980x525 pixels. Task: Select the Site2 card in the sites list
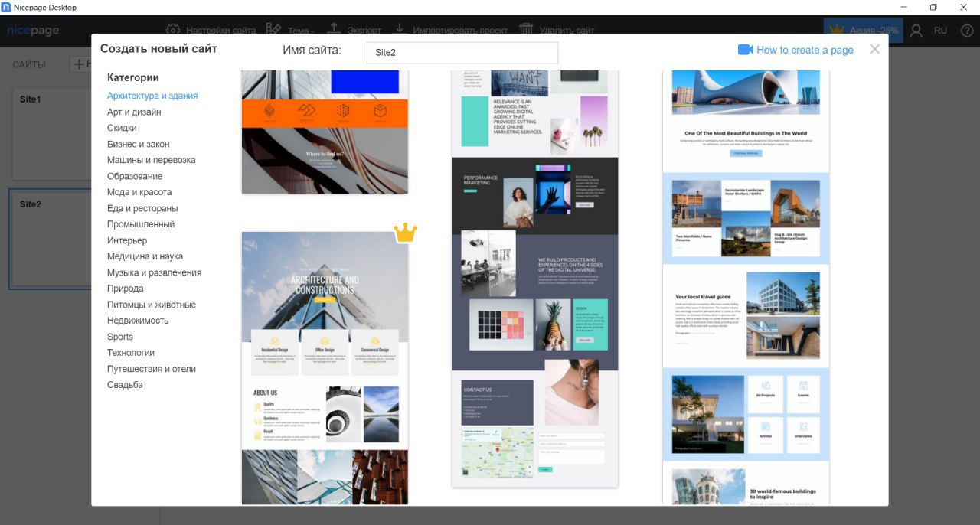[51, 239]
